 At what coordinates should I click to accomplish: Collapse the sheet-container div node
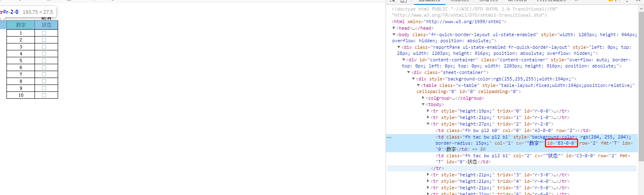coord(408,72)
